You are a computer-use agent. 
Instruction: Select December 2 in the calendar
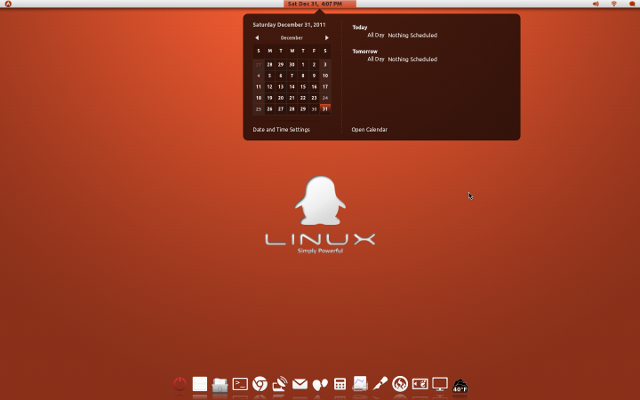pos(314,64)
